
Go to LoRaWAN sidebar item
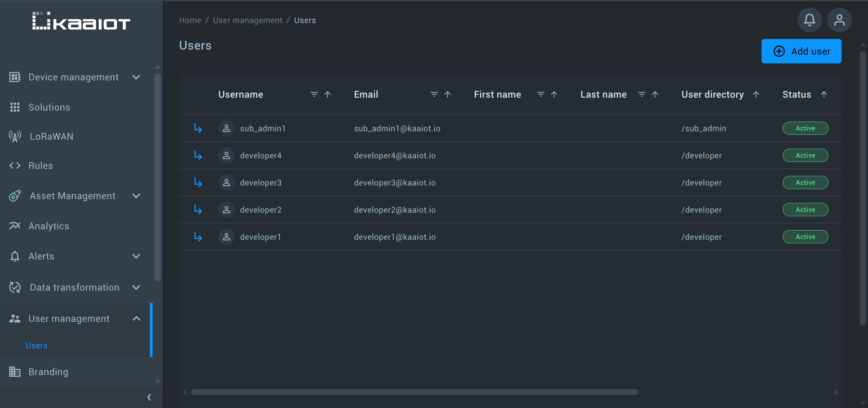click(x=51, y=136)
